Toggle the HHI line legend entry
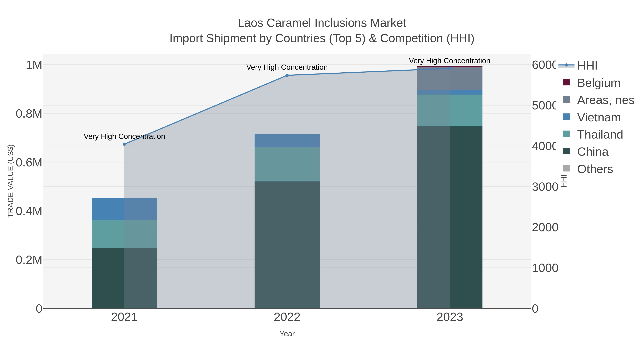The image size is (644, 362). 578,65
